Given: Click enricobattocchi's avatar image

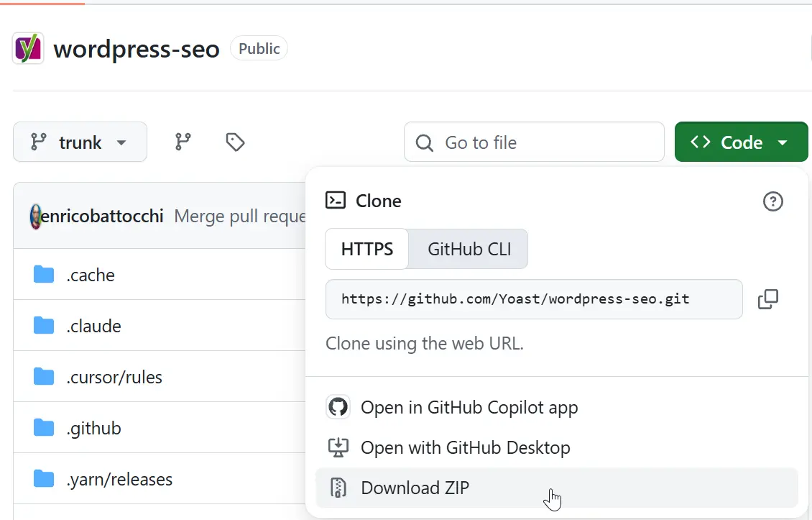Looking at the screenshot, I should (x=35, y=216).
